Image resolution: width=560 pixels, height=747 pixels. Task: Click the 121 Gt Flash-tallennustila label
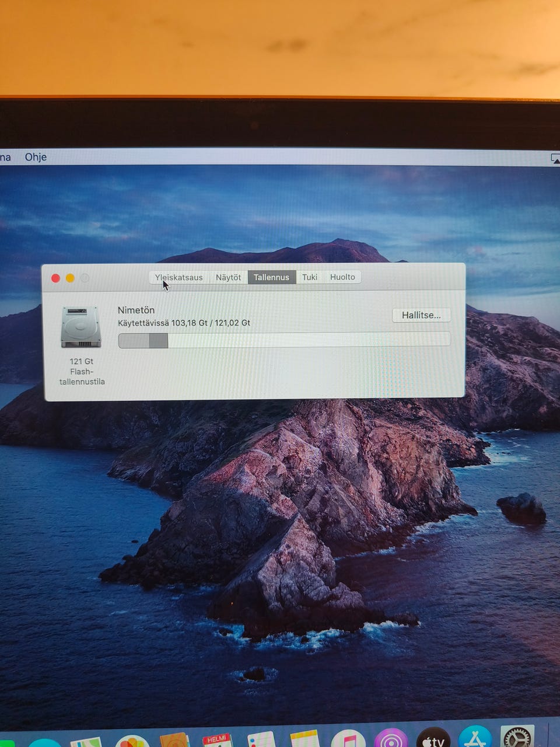[82, 371]
